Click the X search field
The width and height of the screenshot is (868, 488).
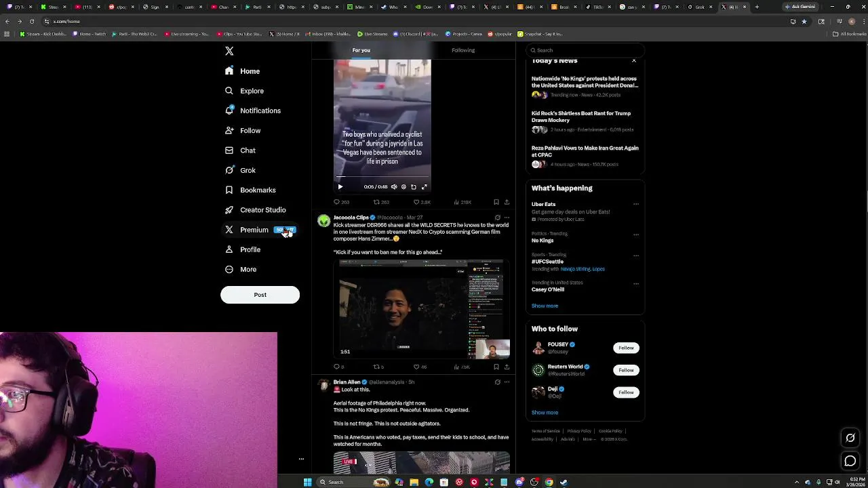[585, 50]
